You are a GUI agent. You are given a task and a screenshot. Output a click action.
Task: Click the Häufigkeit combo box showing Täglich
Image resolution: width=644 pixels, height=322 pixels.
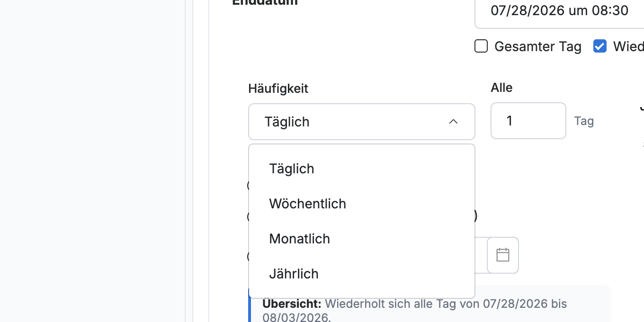(362, 122)
